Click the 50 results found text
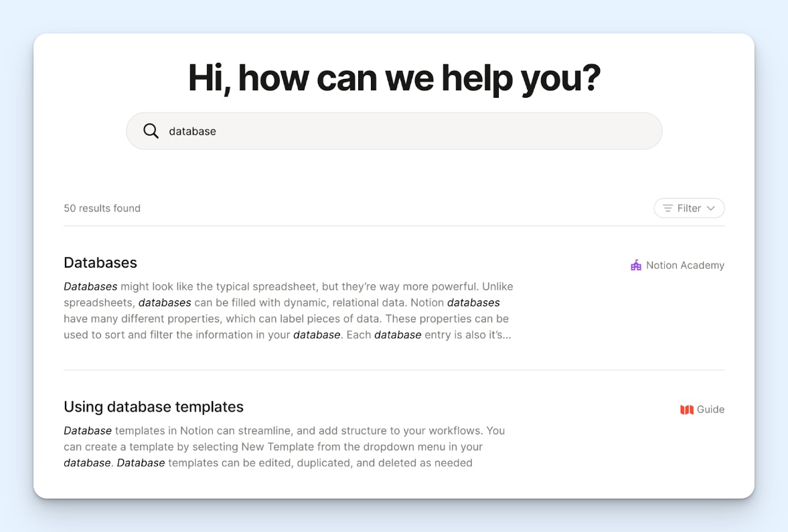 [102, 208]
